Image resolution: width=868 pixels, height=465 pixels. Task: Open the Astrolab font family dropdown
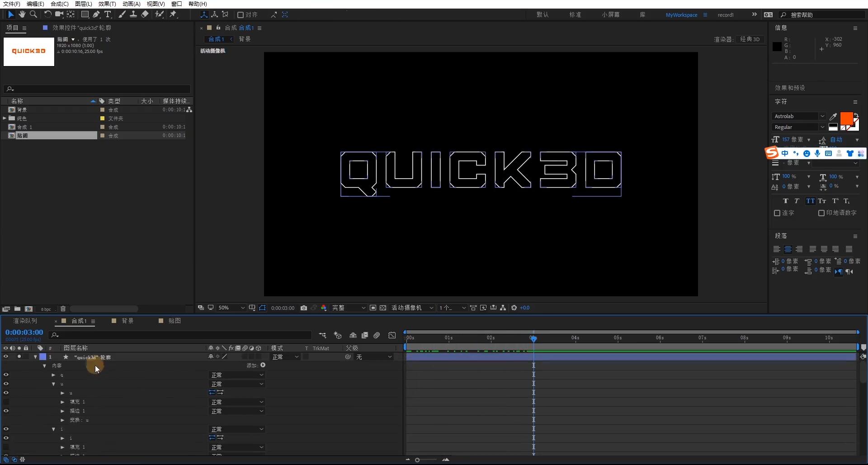[799, 117]
